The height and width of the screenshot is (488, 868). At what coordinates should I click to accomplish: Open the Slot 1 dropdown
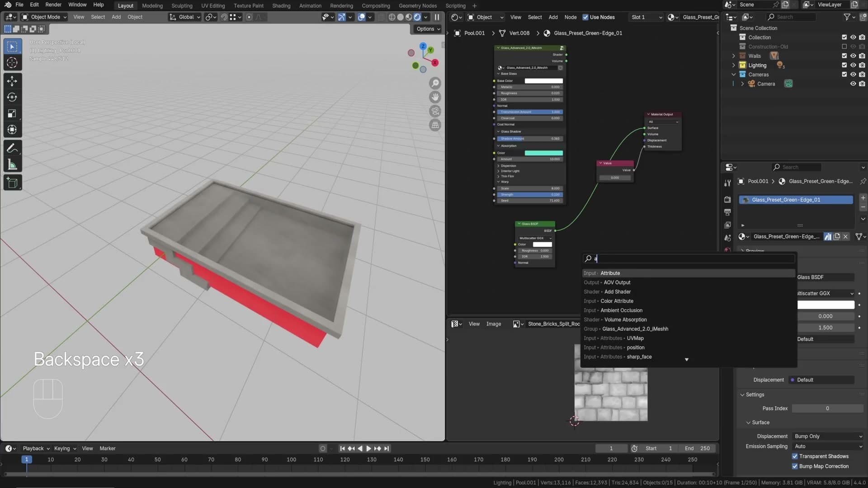[x=646, y=17]
